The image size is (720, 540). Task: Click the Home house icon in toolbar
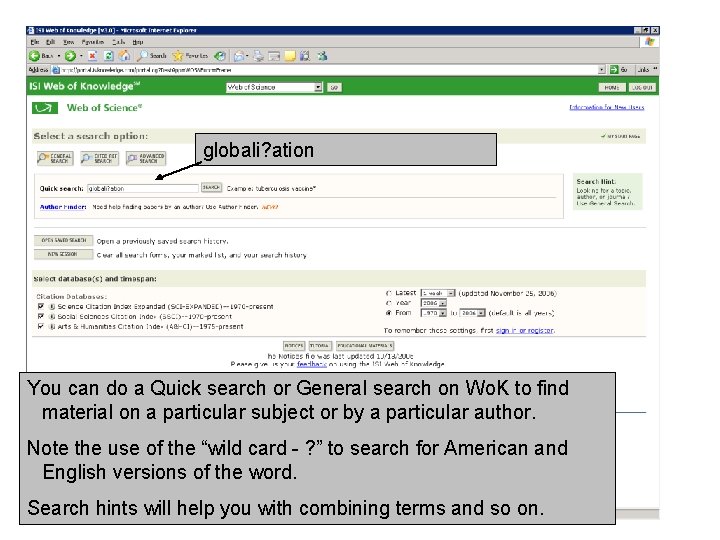124,56
